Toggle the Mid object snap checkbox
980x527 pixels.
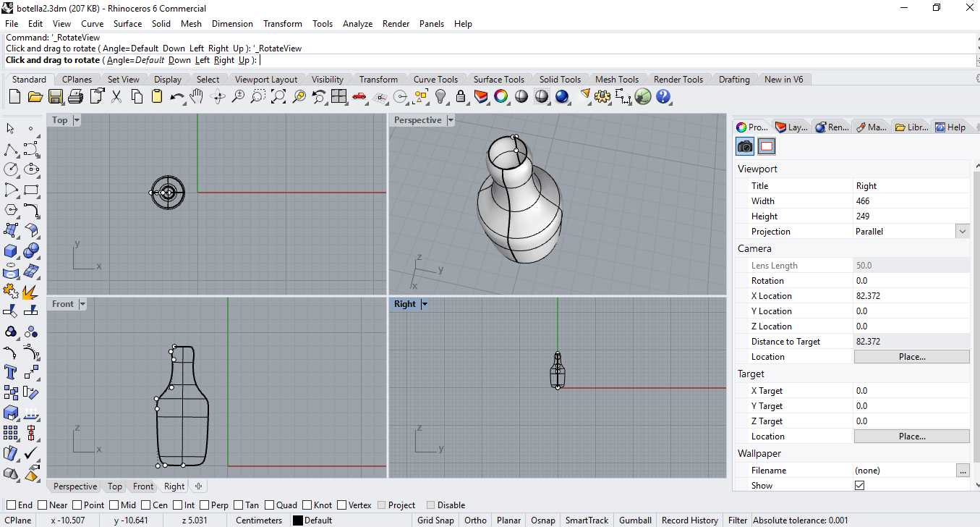click(114, 505)
